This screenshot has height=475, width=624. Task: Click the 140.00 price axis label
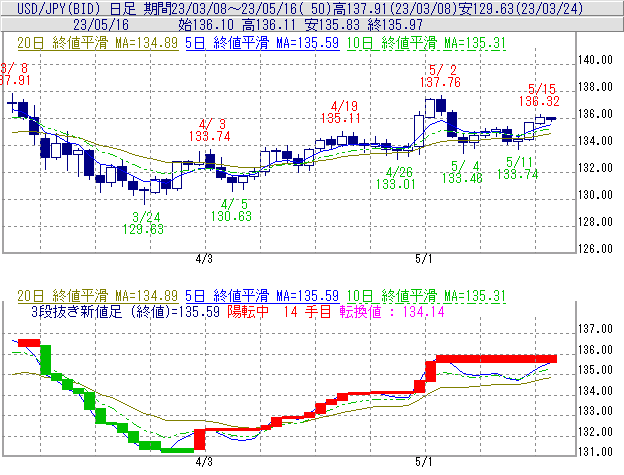pyautogui.click(x=595, y=60)
